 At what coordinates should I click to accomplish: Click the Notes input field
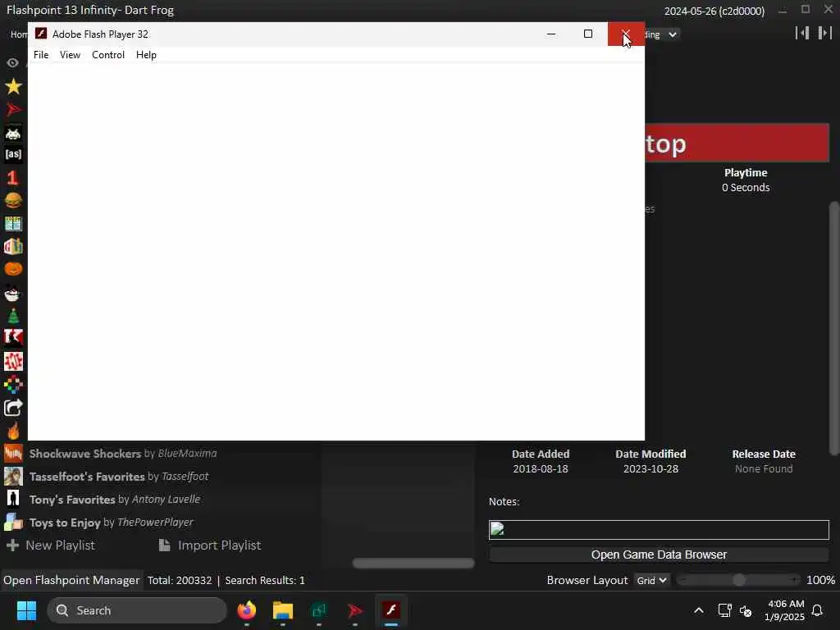(659, 530)
